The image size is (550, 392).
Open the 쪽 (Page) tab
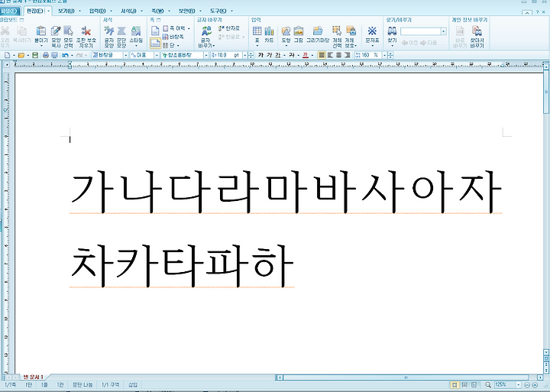(157, 11)
